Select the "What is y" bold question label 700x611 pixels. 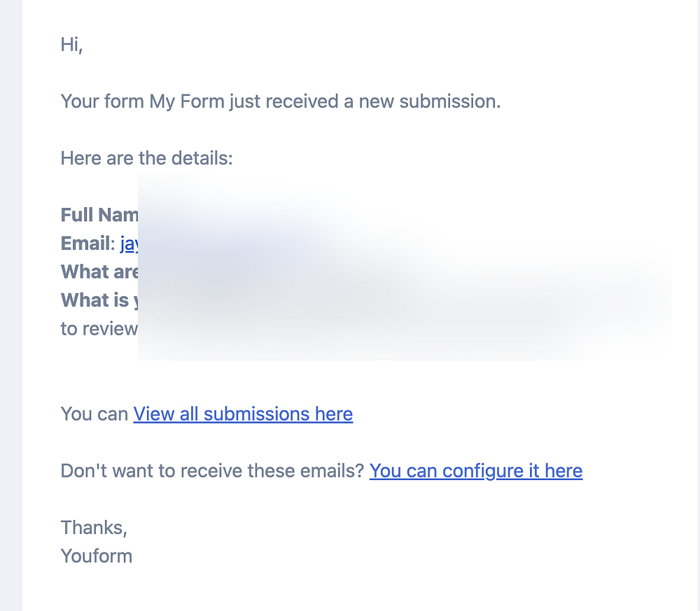pos(99,300)
